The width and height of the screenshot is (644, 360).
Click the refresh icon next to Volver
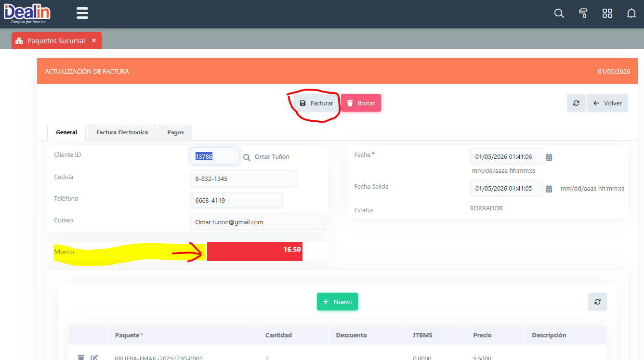coord(576,103)
